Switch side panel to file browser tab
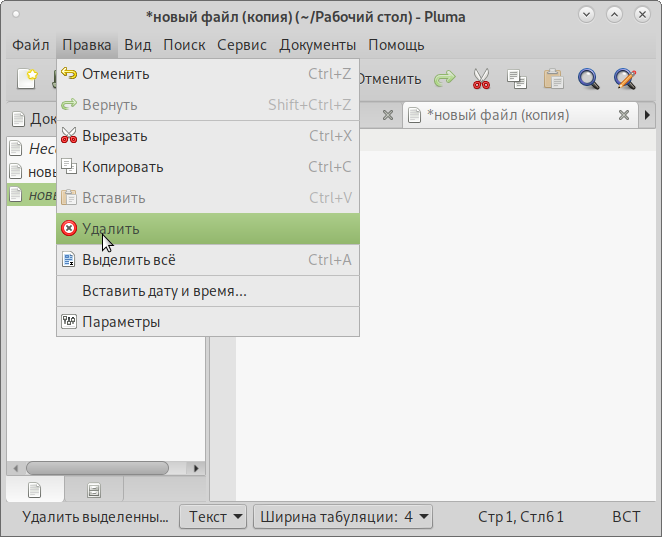This screenshot has width=662, height=537. tap(94, 490)
